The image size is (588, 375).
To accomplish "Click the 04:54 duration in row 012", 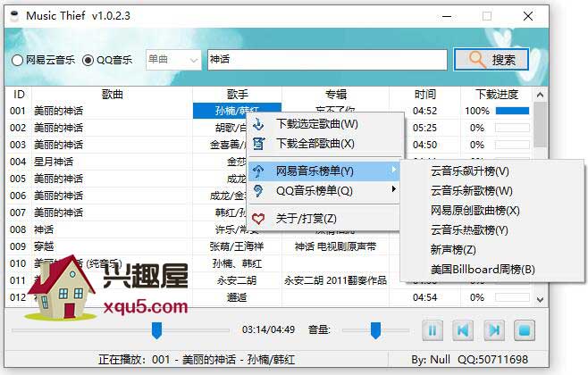I will coord(424,297).
